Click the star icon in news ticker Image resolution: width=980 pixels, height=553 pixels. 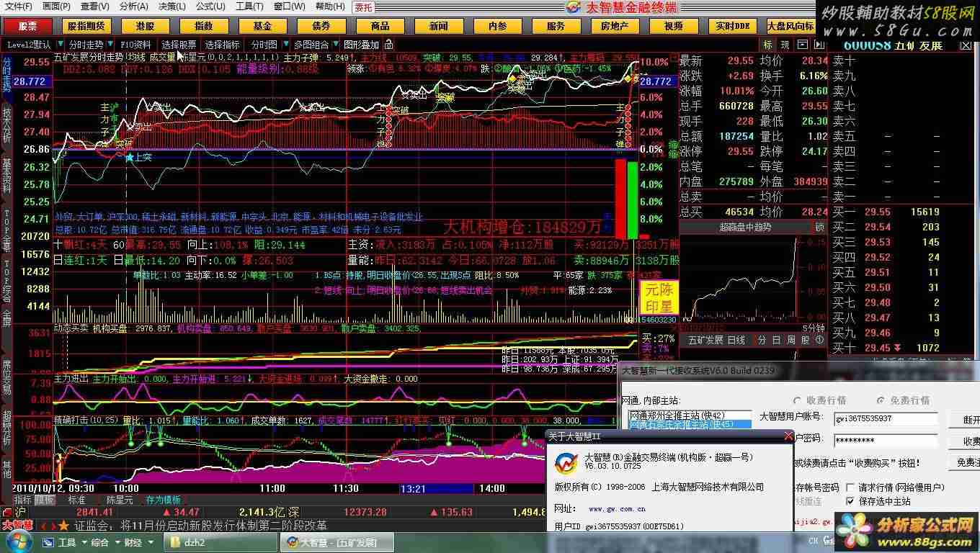point(63,525)
